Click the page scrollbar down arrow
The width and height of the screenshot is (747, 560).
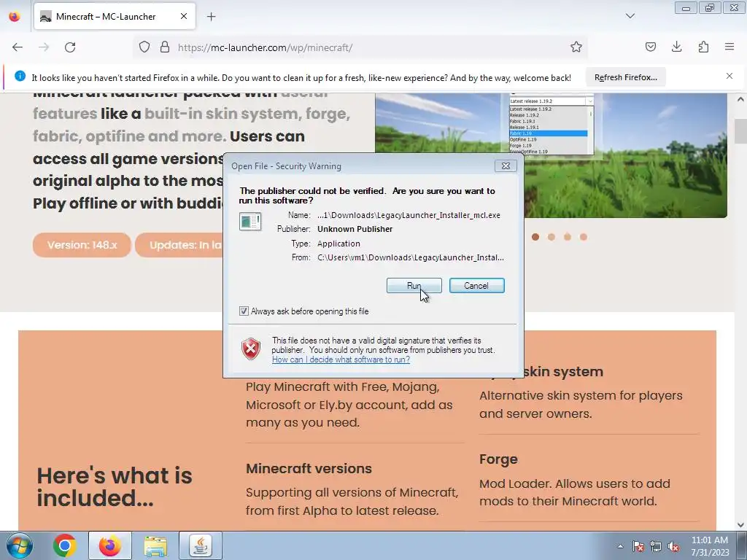pyautogui.click(x=740, y=525)
